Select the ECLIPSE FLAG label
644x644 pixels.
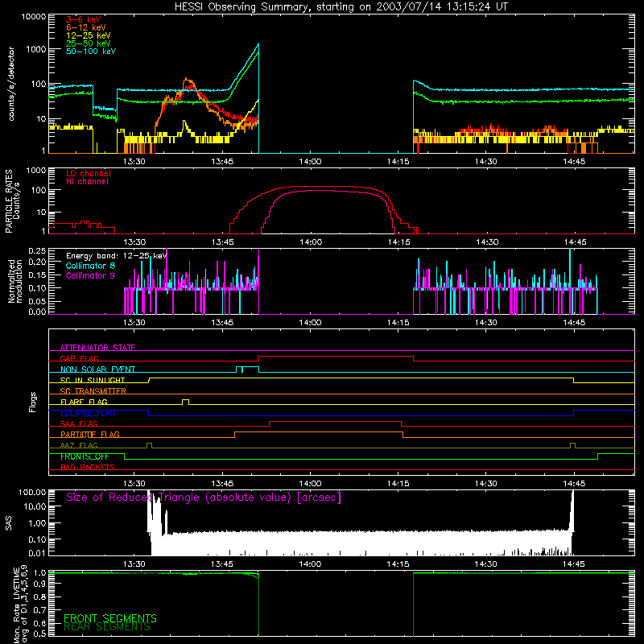[x=88, y=413]
